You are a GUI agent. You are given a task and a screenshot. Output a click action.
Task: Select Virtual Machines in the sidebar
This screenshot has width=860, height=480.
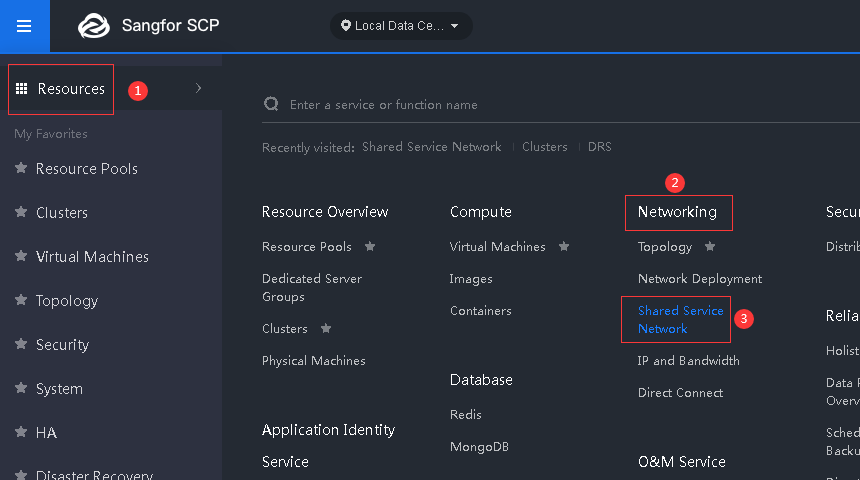coord(92,257)
